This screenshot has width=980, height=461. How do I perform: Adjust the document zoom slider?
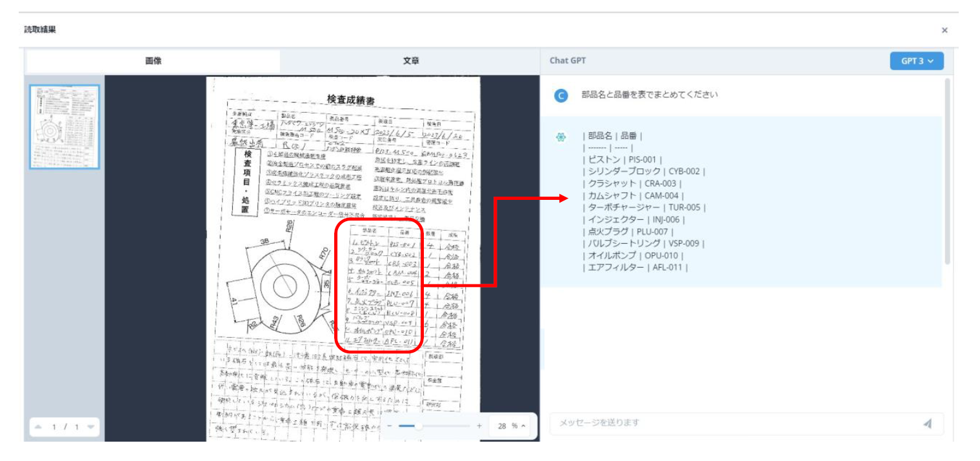(x=419, y=426)
